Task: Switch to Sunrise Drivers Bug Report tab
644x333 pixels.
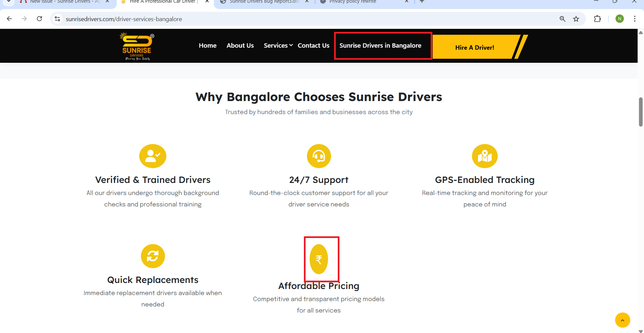Action: (263, 2)
